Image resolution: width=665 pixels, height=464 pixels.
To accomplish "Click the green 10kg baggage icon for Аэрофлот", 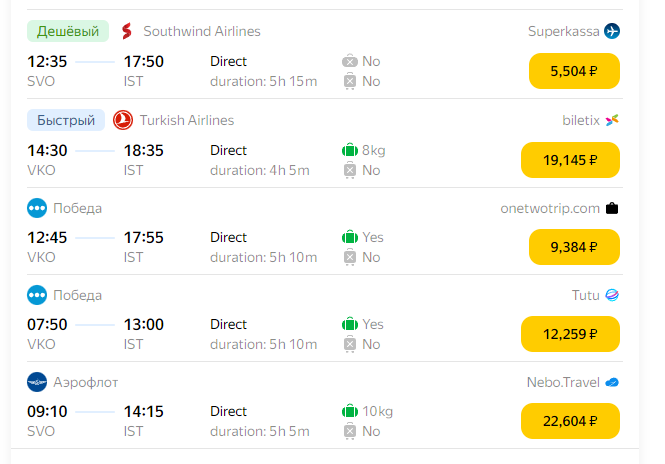I will click(x=350, y=411).
